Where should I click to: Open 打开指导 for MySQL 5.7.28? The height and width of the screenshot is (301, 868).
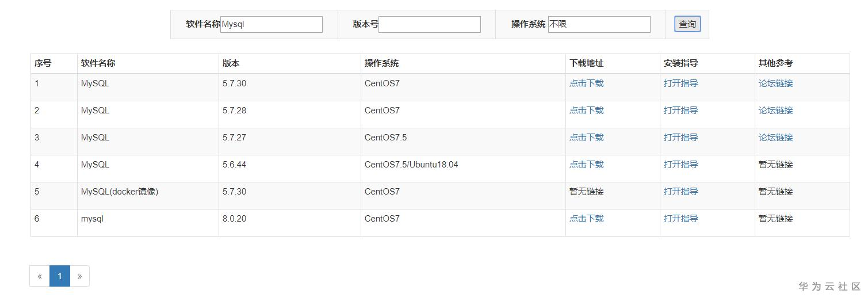point(681,111)
